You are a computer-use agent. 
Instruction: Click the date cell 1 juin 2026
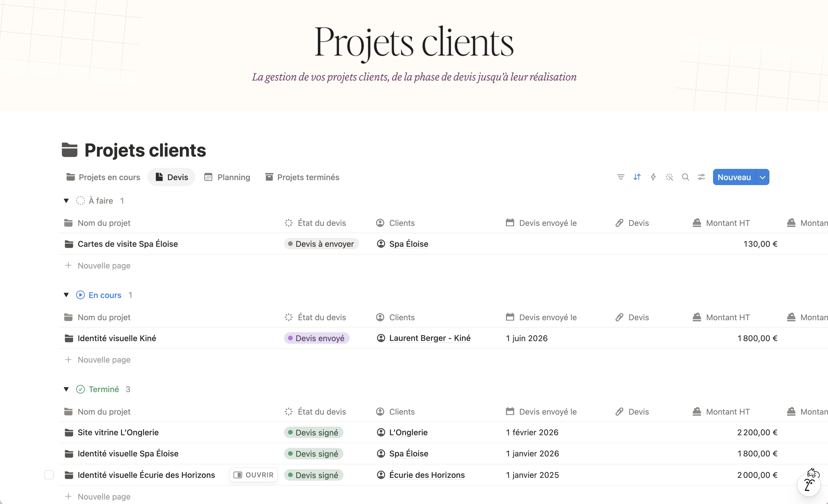pyautogui.click(x=527, y=338)
